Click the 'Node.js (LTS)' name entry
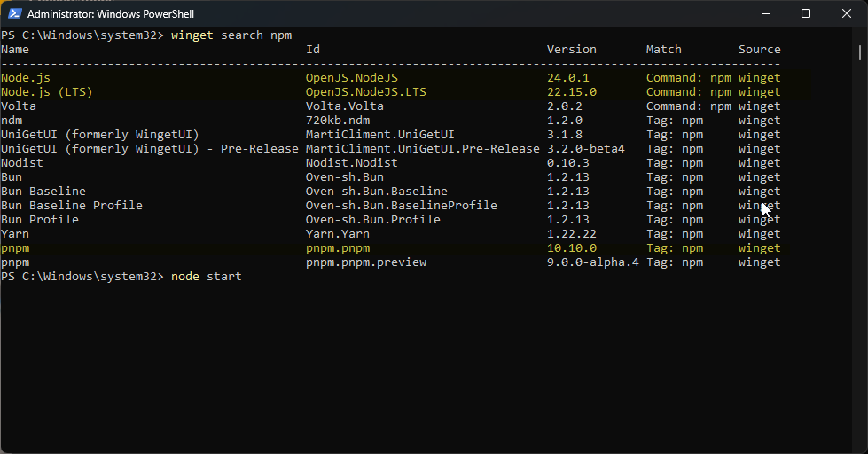The width and height of the screenshot is (868, 454). pyautogui.click(x=47, y=92)
